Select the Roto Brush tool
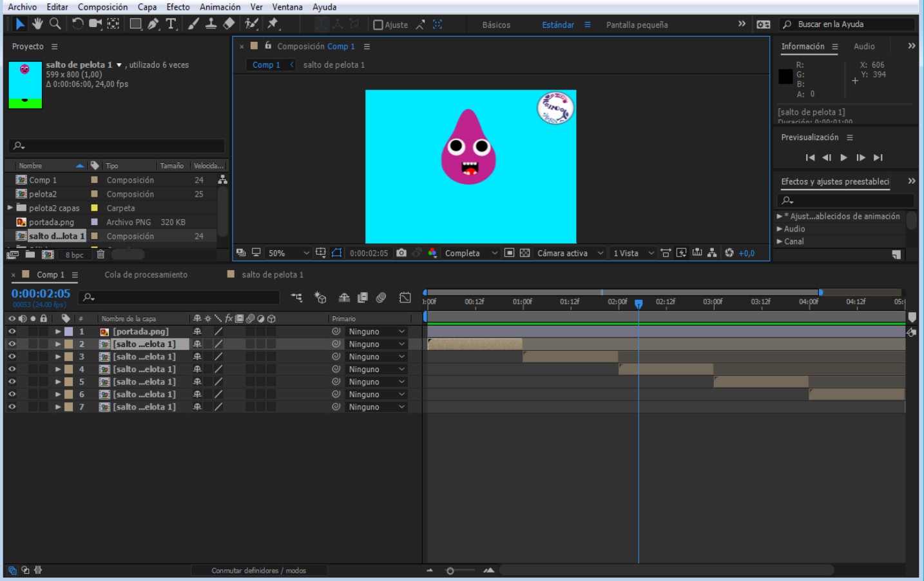 [251, 24]
